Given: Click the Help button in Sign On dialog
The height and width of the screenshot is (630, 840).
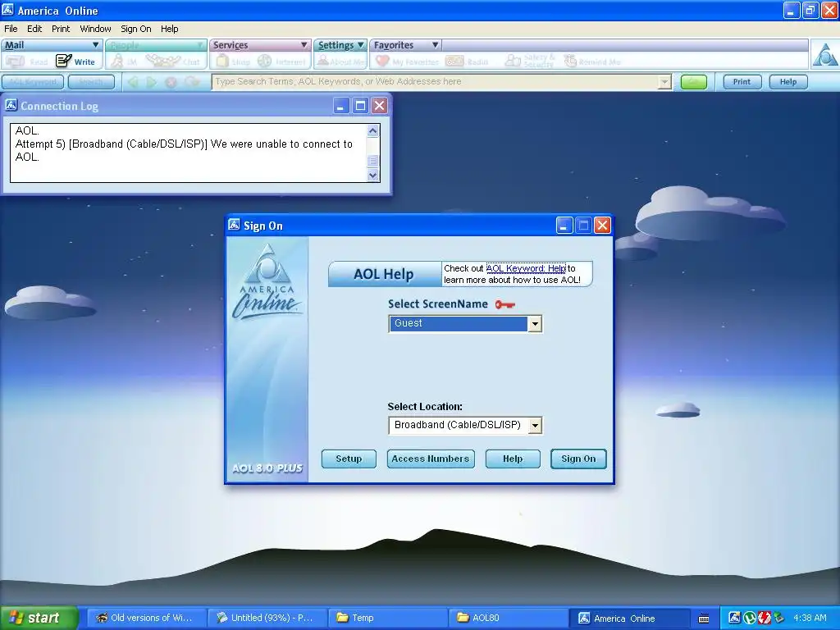Looking at the screenshot, I should pos(513,459).
